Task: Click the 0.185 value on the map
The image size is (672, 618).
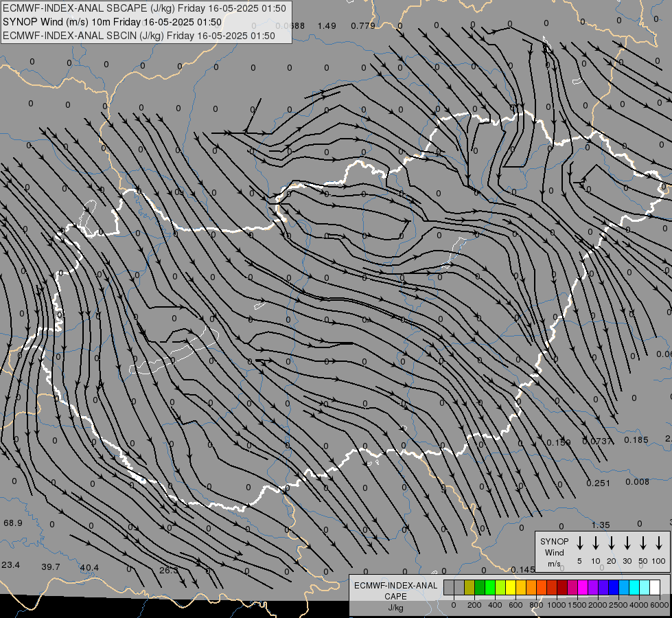Action: (636, 440)
